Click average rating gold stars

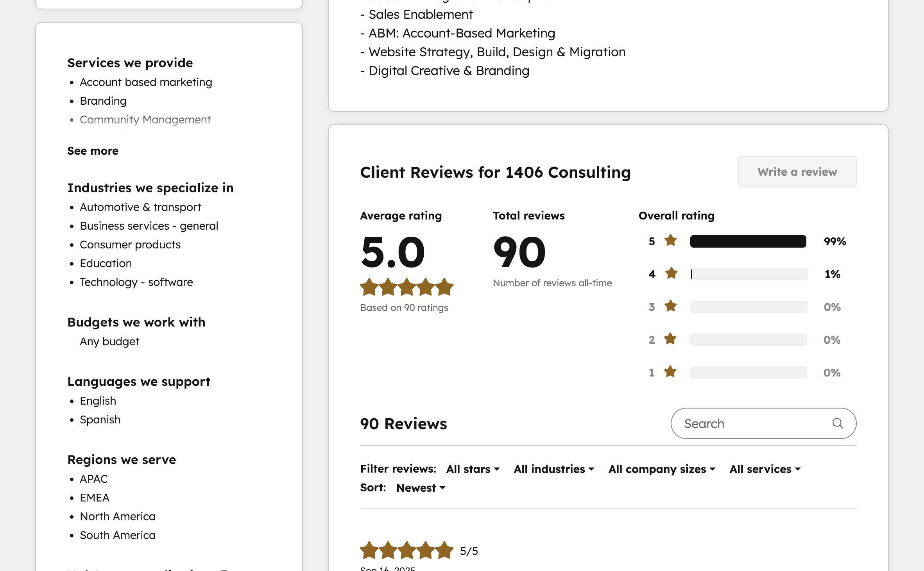[x=406, y=287]
